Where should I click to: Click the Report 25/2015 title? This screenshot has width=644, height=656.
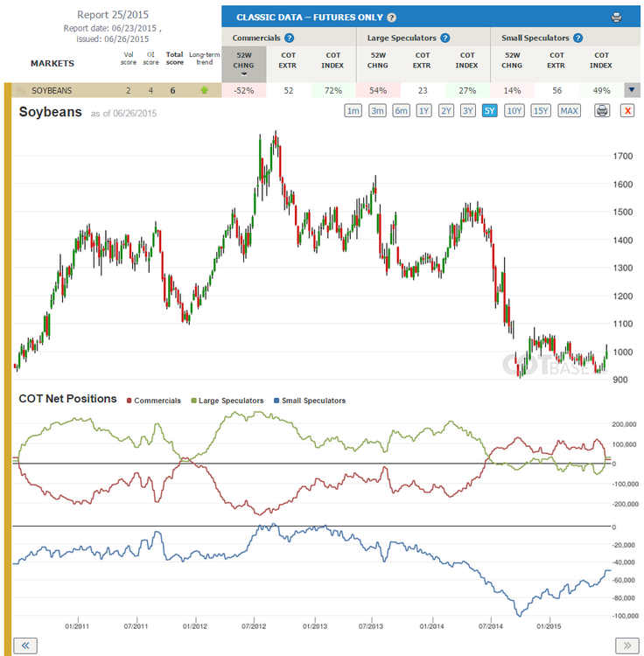[113, 15]
